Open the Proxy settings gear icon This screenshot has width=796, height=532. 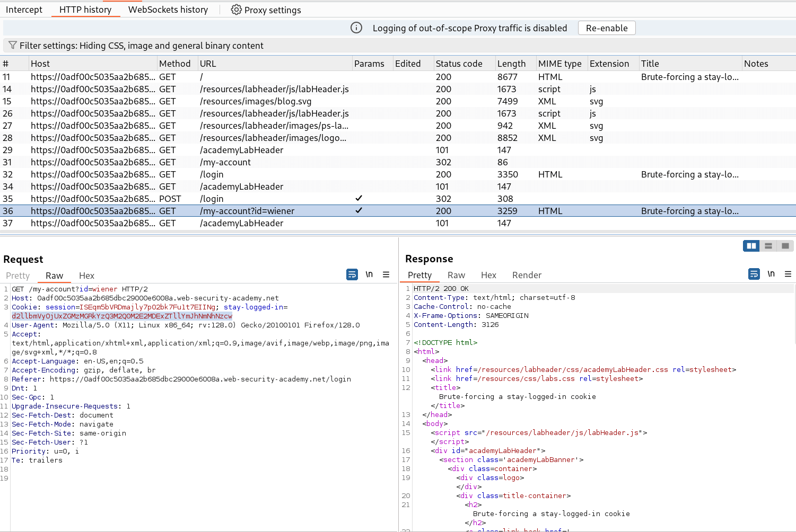click(237, 10)
